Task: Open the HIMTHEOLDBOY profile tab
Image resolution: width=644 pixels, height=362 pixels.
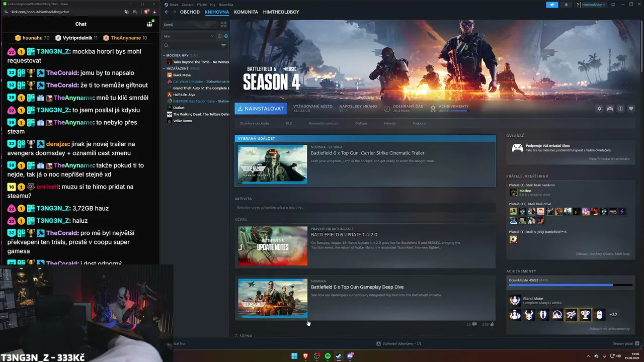Action: (281, 12)
